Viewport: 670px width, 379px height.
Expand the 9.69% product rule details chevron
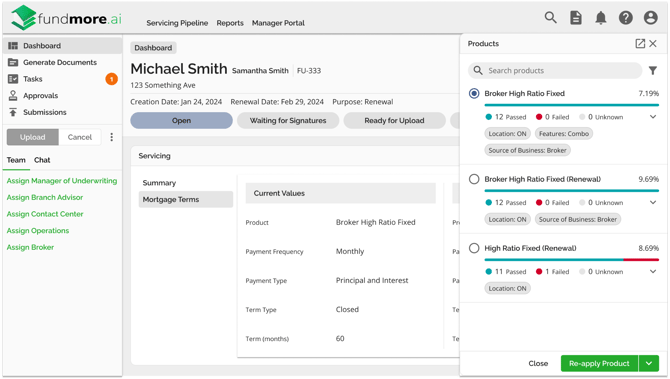pyautogui.click(x=653, y=203)
